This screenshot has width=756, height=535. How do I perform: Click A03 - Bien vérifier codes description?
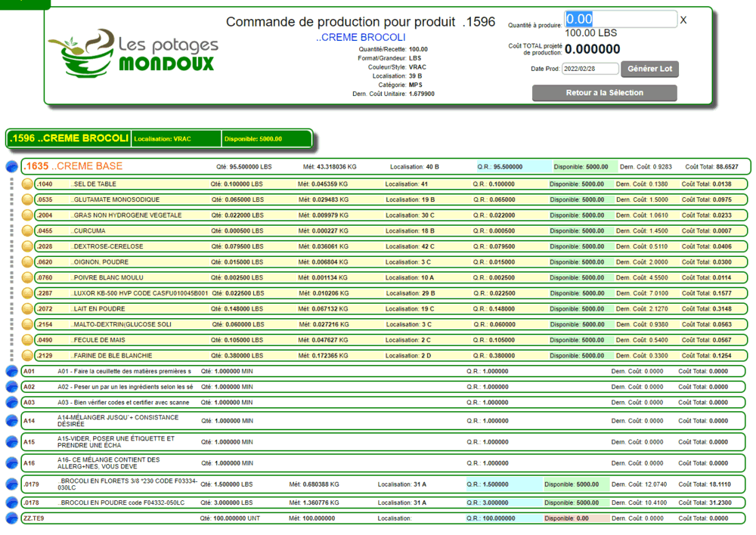[123, 403]
